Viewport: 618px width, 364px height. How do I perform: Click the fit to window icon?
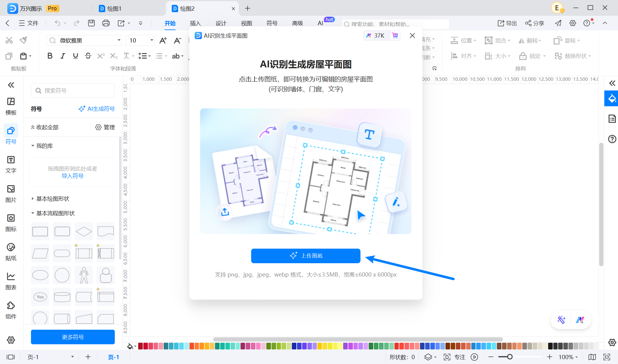click(x=607, y=357)
